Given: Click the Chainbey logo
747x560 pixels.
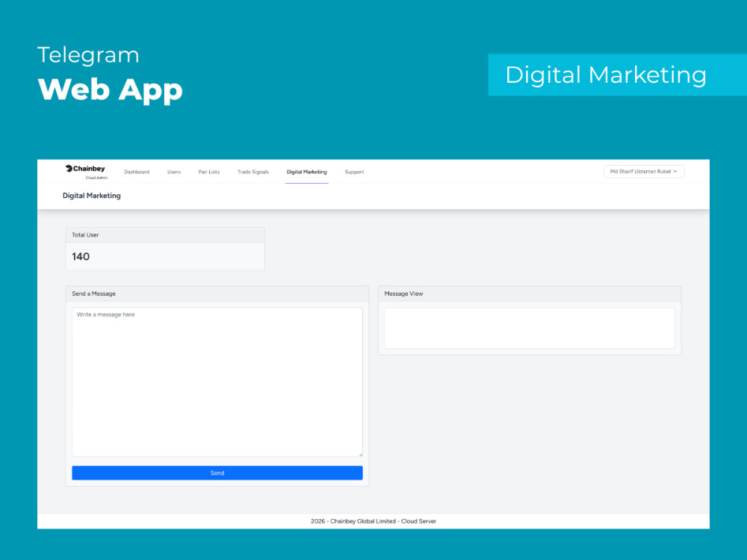Looking at the screenshot, I should pos(85,169).
